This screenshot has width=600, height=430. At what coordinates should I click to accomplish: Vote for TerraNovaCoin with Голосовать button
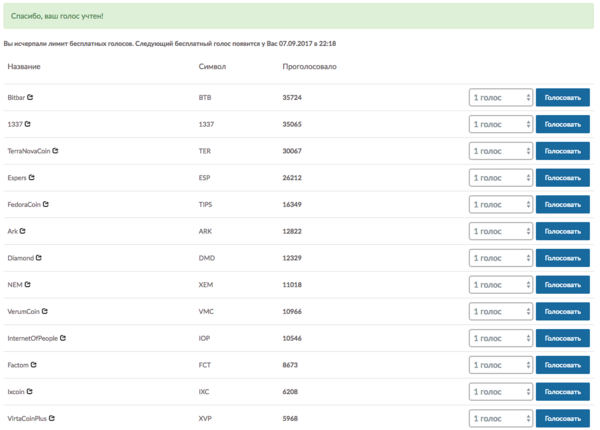(x=562, y=151)
